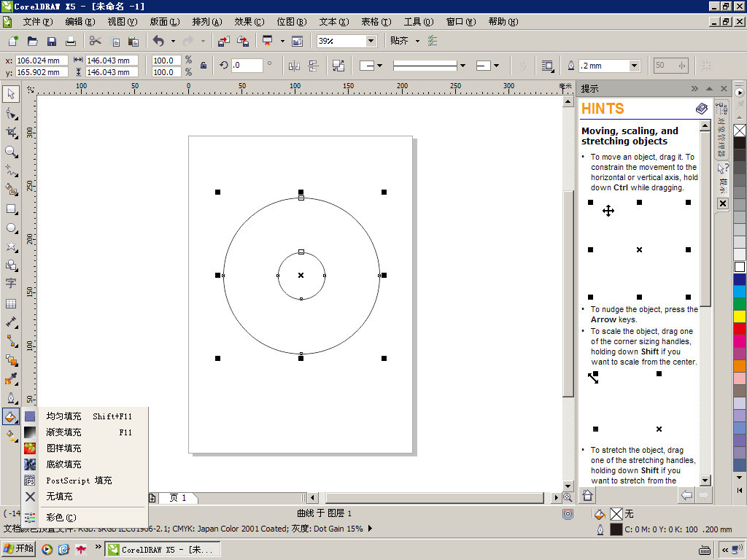
Task: Expand the document color settings arrow
Action: pos(370,529)
